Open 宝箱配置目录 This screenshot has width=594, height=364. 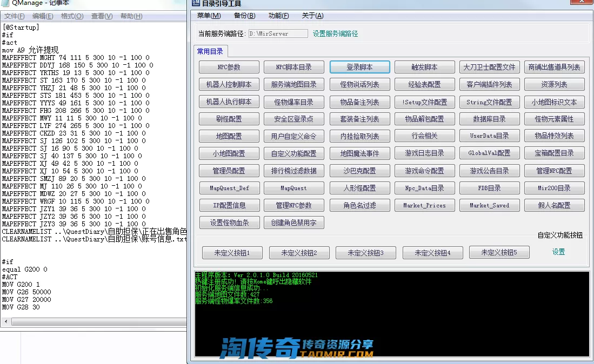[555, 153]
